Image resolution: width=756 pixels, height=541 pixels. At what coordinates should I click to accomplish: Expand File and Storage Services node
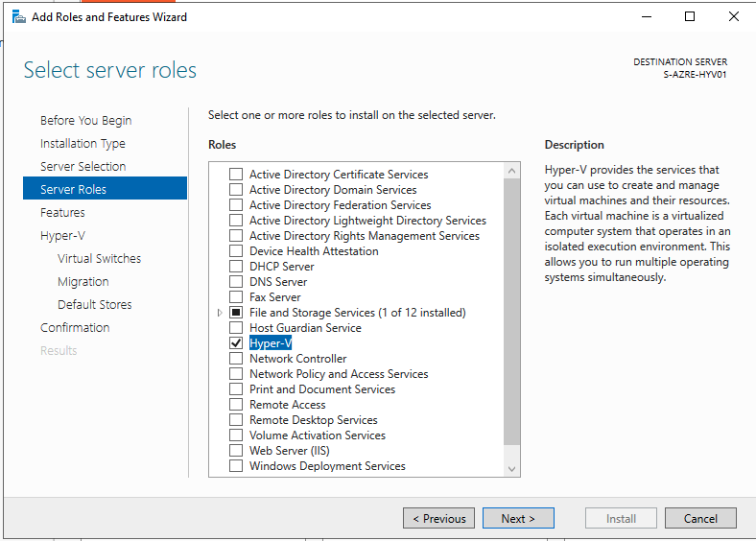coord(220,313)
